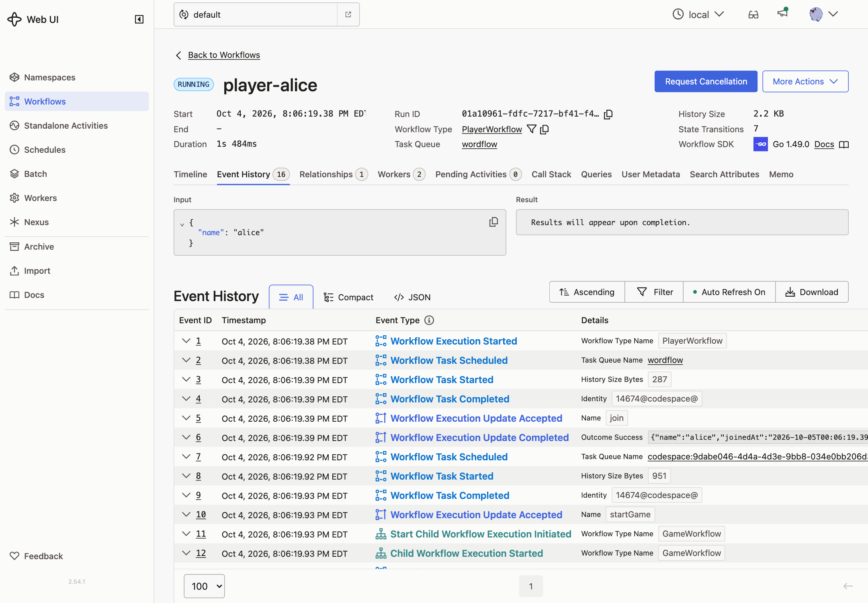This screenshot has height=603, width=868.
Task: Collapse the sidebar navigation panel
Action: coord(139,19)
